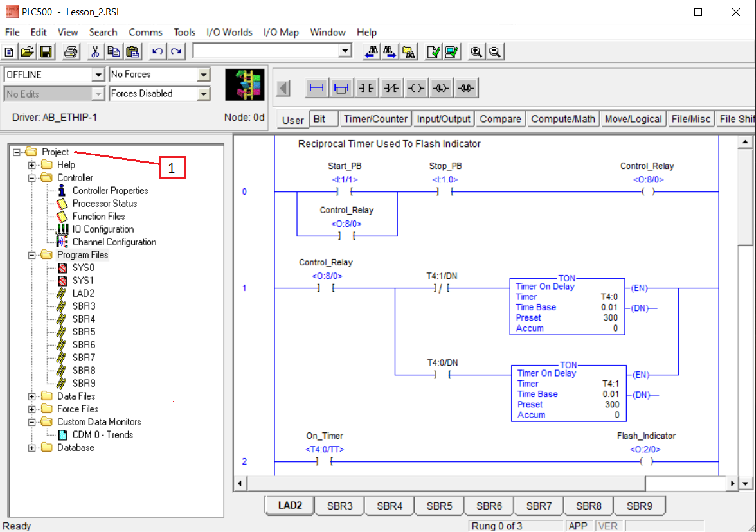Screen dimensions: 756x532
Task: Insert examine-if-open contact instruction
Action: coord(391,87)
